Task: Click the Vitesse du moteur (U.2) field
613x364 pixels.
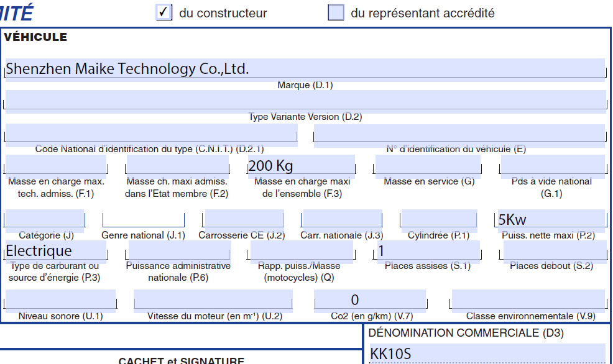Action: tap(213, 300)
